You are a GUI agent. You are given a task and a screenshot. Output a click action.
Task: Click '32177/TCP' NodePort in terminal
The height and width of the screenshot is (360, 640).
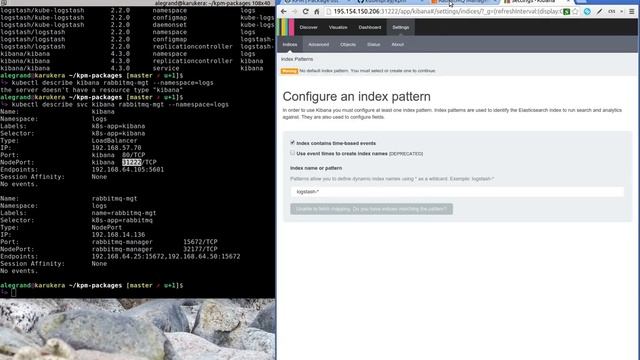coord(200,249)
